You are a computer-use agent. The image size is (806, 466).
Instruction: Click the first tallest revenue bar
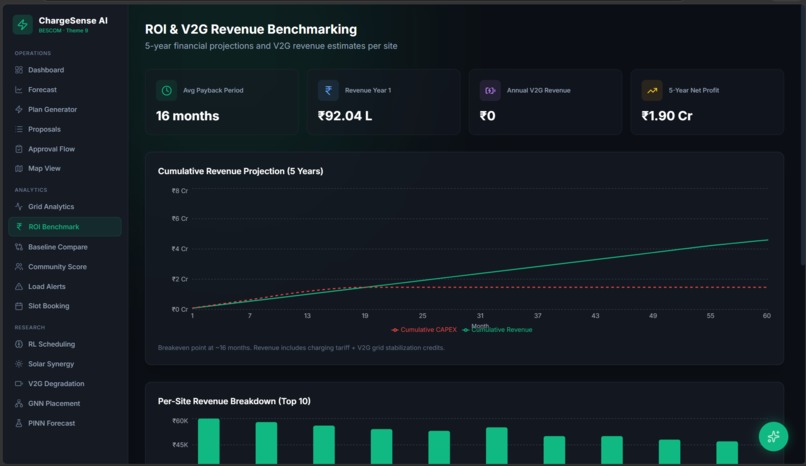click(x=209, y=441)
